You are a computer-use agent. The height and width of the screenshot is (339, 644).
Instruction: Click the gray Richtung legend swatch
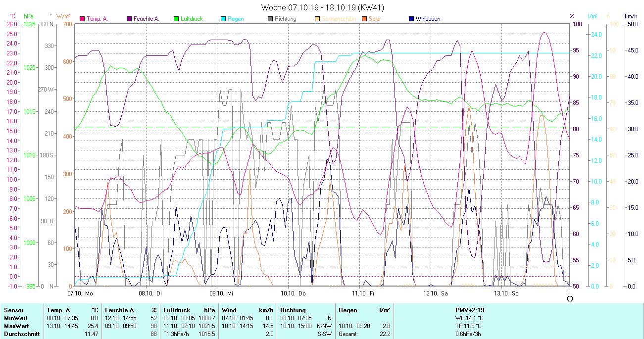270,19
